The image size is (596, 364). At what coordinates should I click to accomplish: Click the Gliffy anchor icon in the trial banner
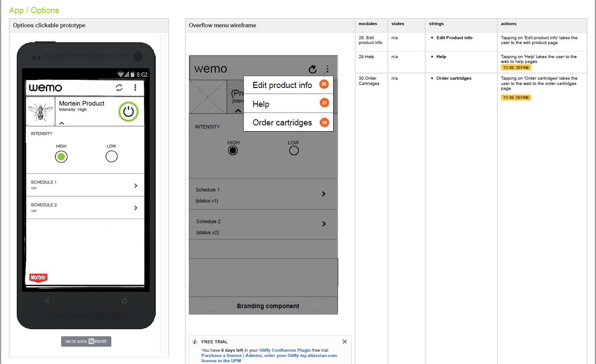(195, 342)
